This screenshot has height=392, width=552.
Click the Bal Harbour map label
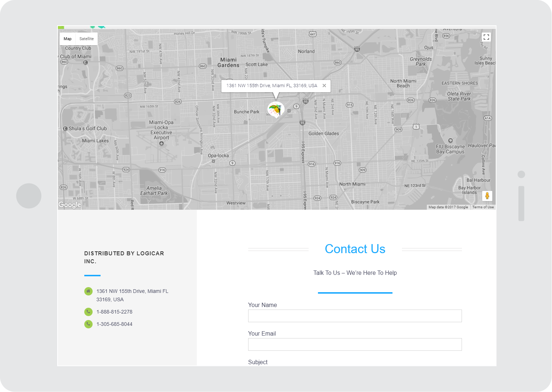pos(478,180)
